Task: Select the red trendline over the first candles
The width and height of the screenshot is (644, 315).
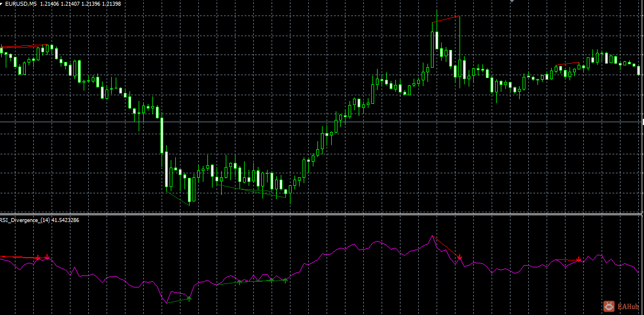Action: 25,46
